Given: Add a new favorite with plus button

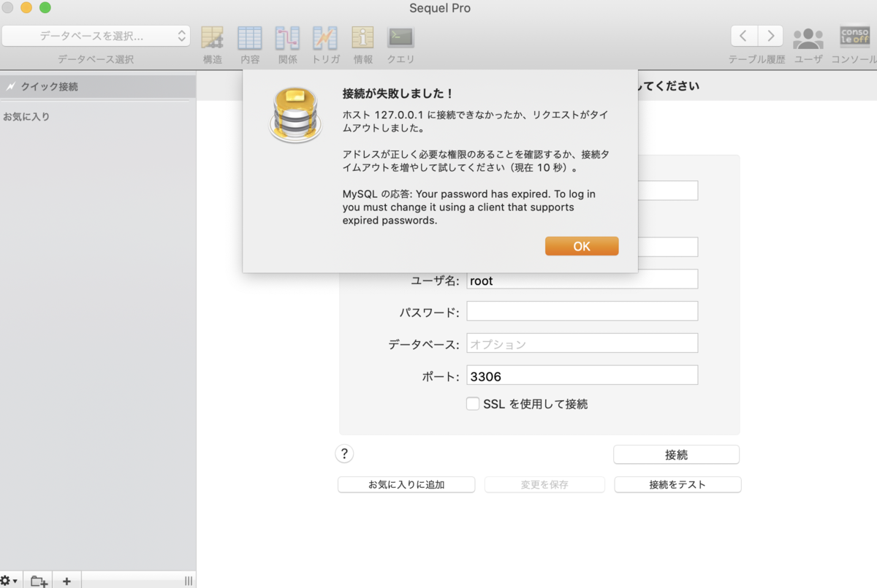Looking at the screenshot, I should point(67,581).
